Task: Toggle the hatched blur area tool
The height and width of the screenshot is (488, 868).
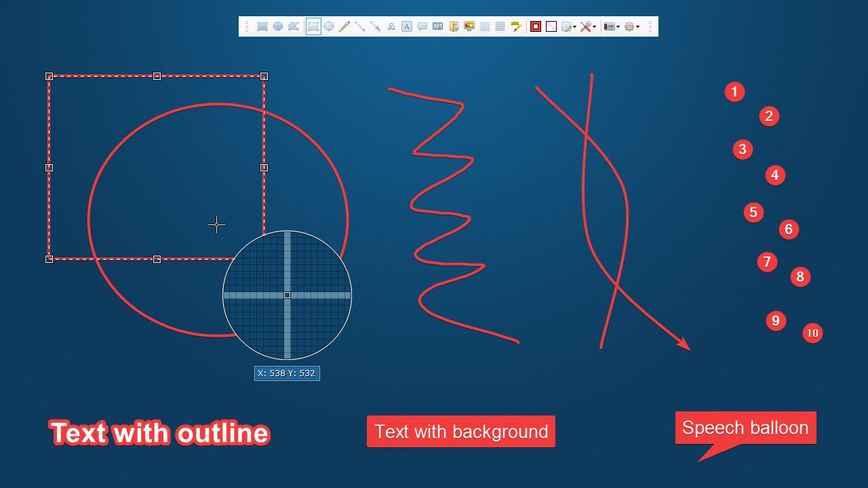Action: tap(485, 26)
